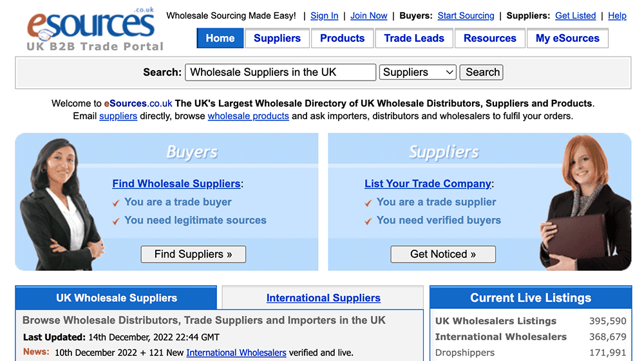Click the Search button
The width and height of the screenshot is (644, 361).
482,72
